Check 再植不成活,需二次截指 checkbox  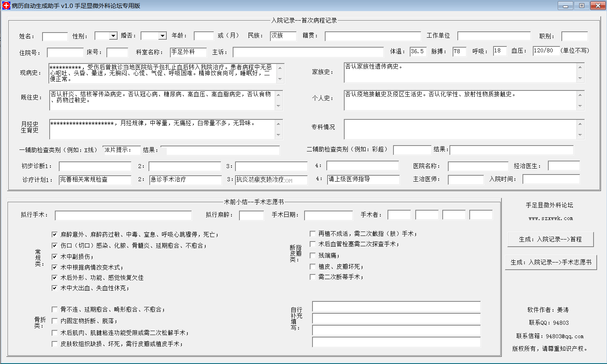coord(312,234)
